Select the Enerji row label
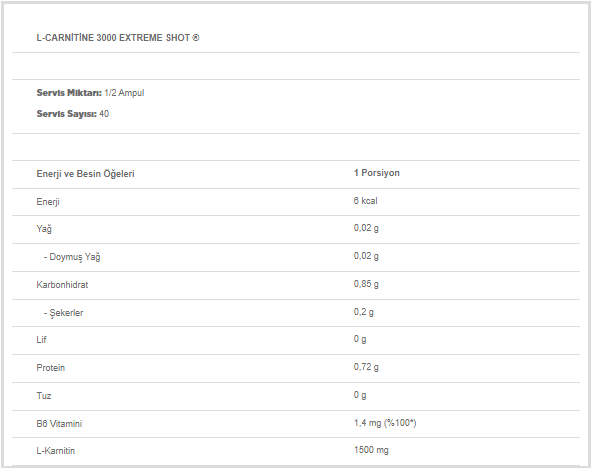Screen dimensions: 592x468 coord(48,202)
